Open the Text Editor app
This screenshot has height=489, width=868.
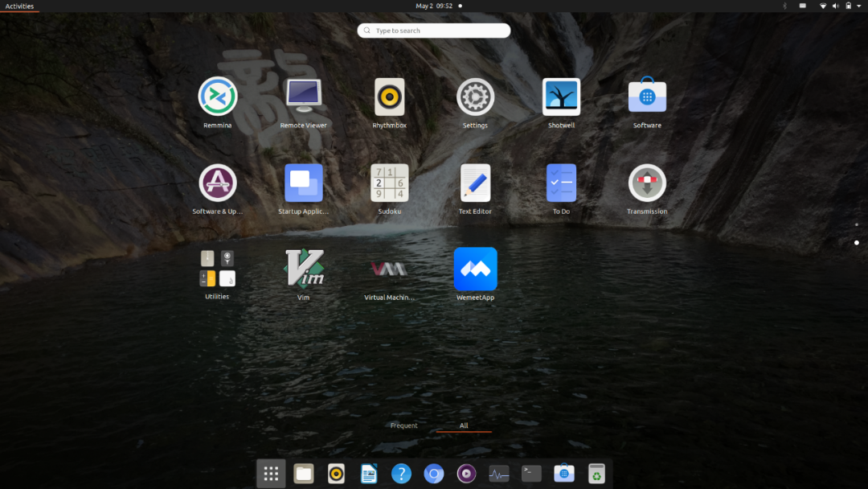tap(475, 189)
